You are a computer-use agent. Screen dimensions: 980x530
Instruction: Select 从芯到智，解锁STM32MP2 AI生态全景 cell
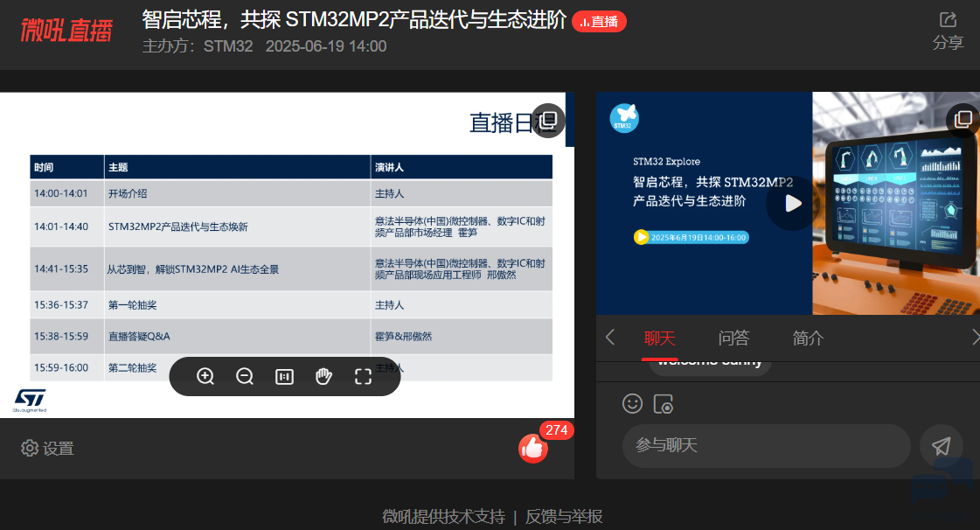[x=237, y=268]
